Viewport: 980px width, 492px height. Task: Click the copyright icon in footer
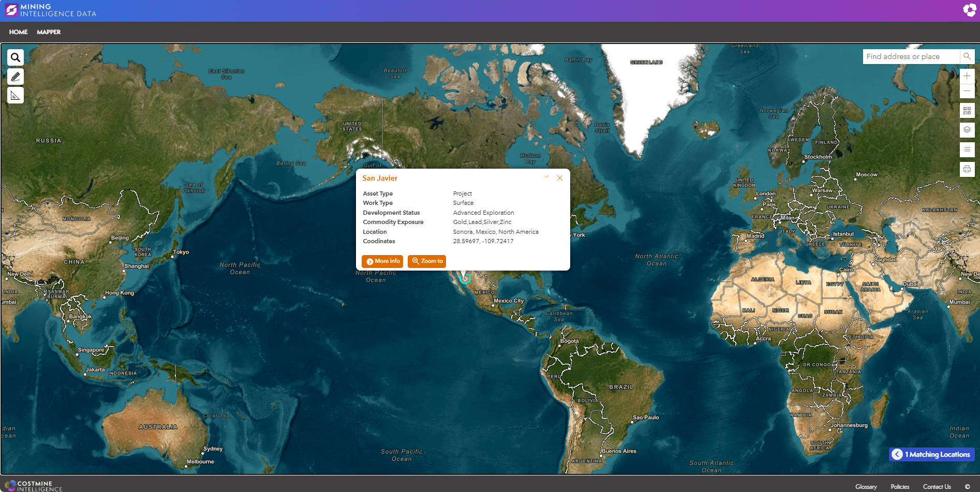click(968, 487)
